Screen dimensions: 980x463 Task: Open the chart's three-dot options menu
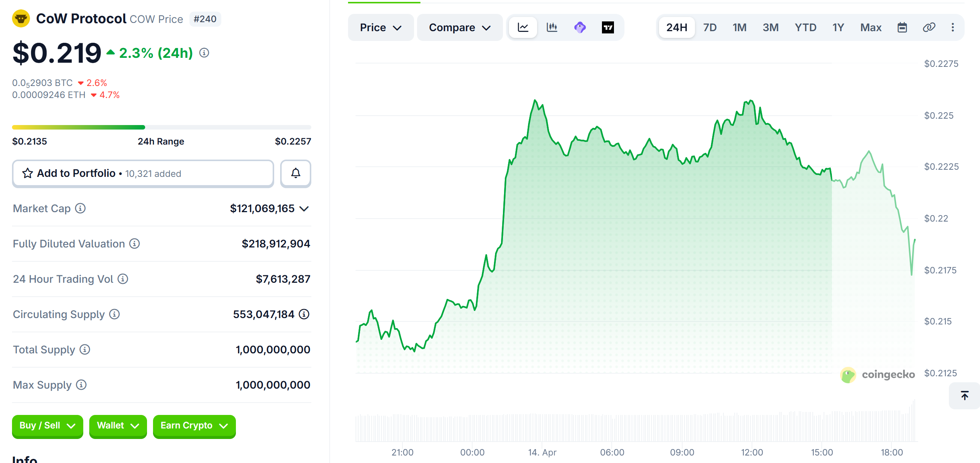(x=953, y=27)
